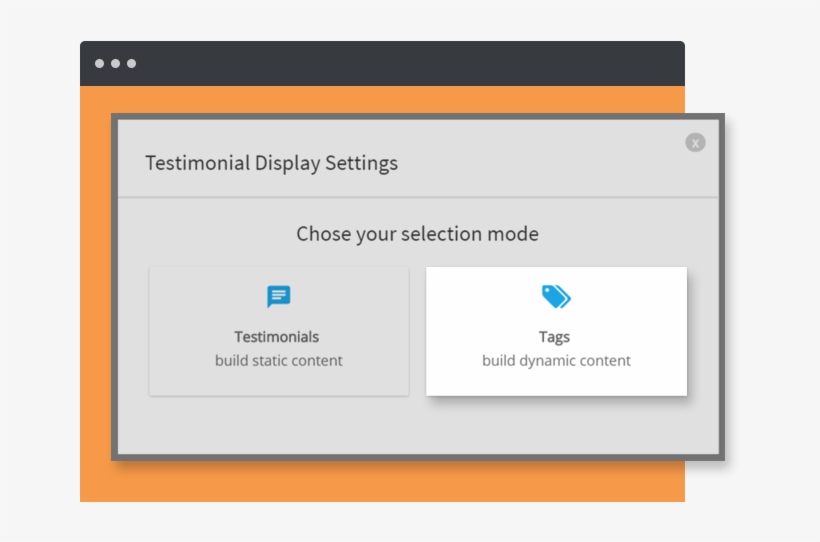820x542 pixels.
Task: Click the 'Chose your selection mode' heading
Action: coord(417,234)
